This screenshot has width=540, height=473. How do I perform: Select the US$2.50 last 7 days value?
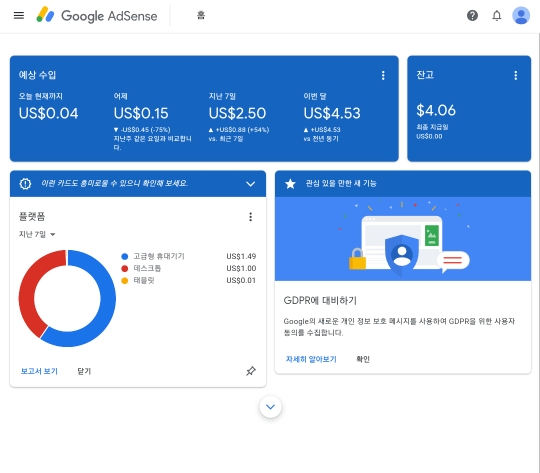point(237,113)
